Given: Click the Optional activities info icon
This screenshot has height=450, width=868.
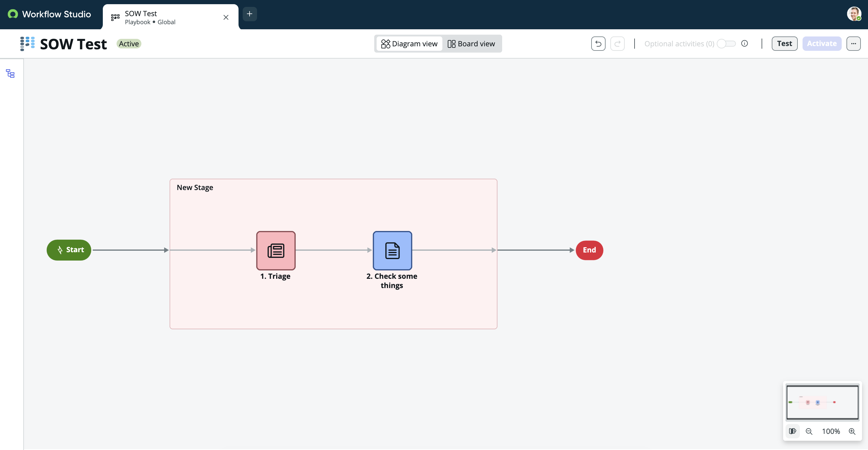Looking at the screenshot, I should (745, 43).
